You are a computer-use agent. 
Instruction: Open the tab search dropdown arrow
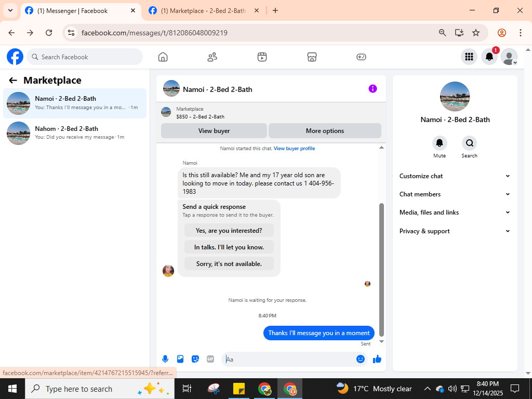[x=10, y=10]
